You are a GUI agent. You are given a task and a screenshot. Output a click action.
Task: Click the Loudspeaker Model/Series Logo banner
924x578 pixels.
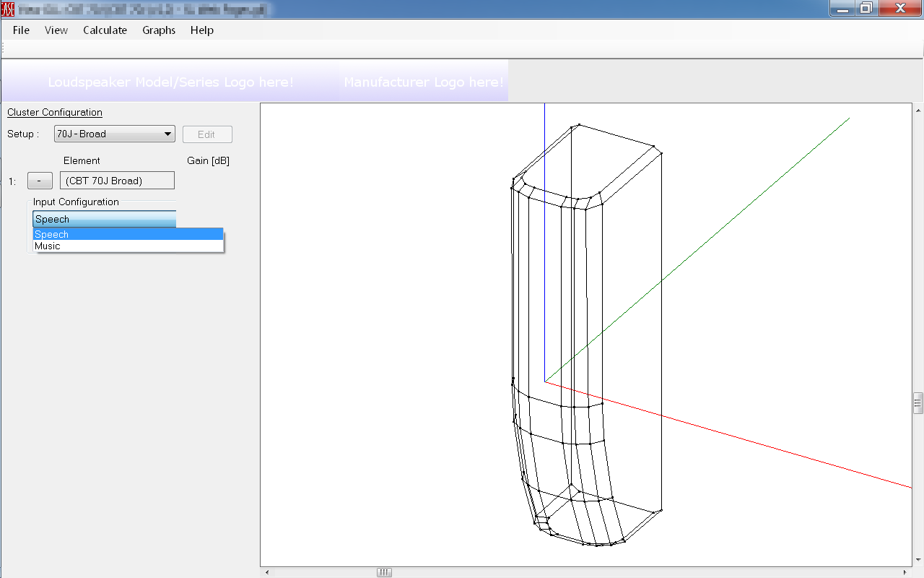click(x=170, y=82)
